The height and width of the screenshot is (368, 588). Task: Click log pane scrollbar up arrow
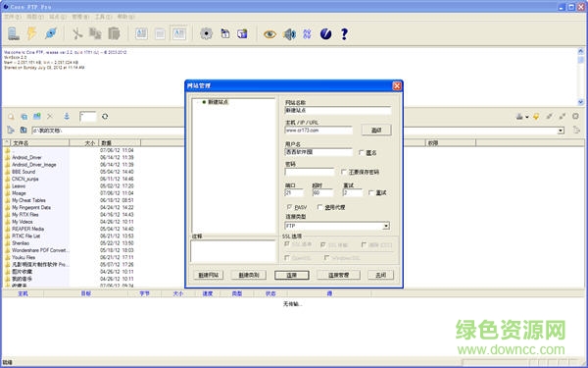tap(580, 51)
